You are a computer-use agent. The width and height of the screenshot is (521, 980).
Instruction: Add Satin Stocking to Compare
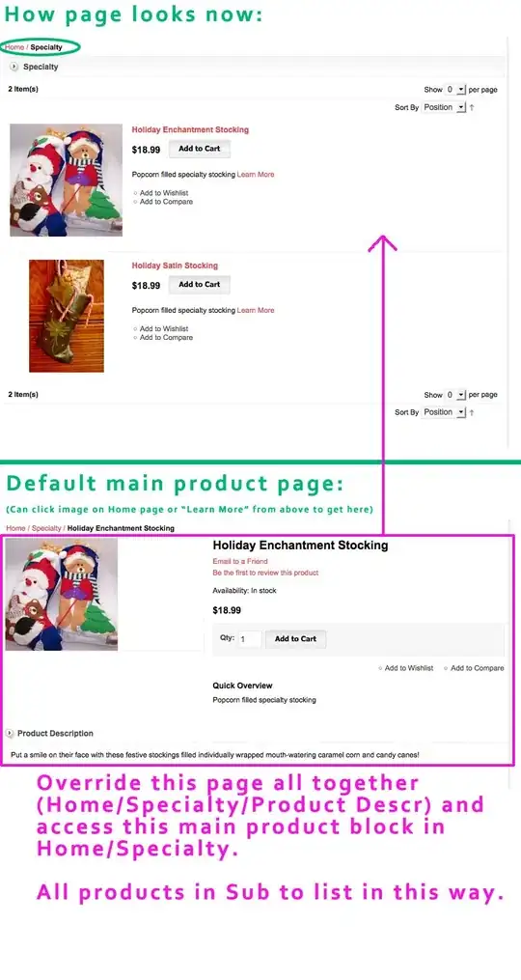(x=166, y=338)
